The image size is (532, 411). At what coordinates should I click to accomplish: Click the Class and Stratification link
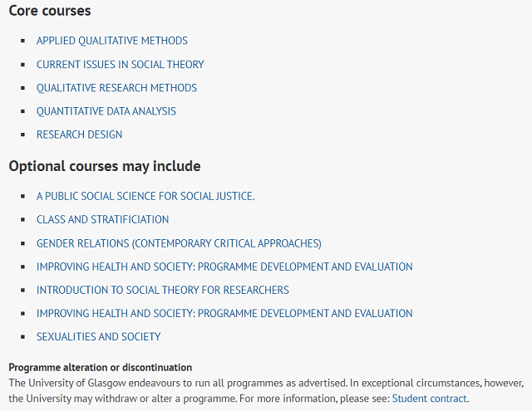pos(102,219)
